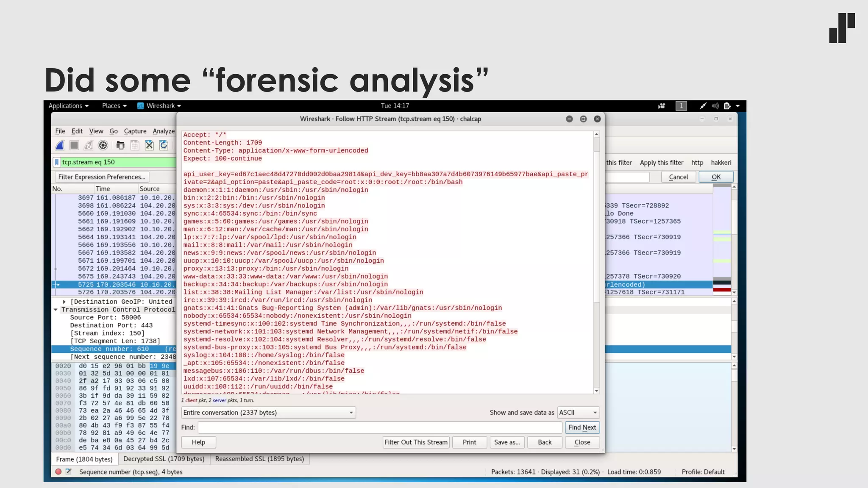Select 'Destination Port: 443' detail row
The image size is (868, 488).
click(111, 325)
